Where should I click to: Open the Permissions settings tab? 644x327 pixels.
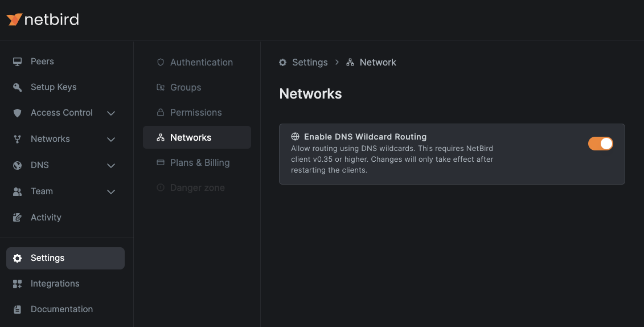197,112
